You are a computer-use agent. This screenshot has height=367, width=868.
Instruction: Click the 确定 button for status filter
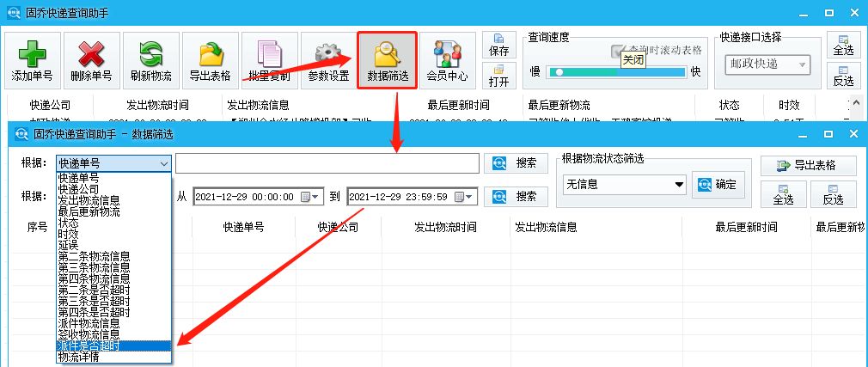(x=718, y=185)
